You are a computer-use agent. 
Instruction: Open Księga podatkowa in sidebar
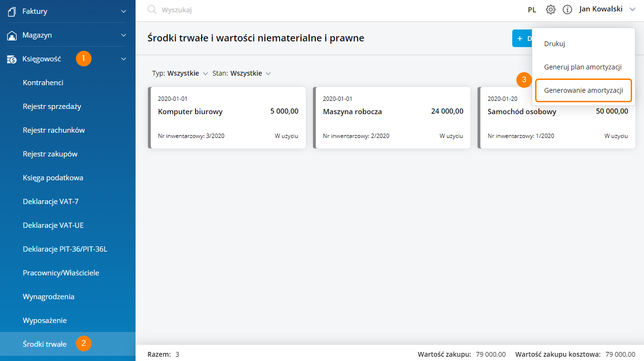coord(53,178)
